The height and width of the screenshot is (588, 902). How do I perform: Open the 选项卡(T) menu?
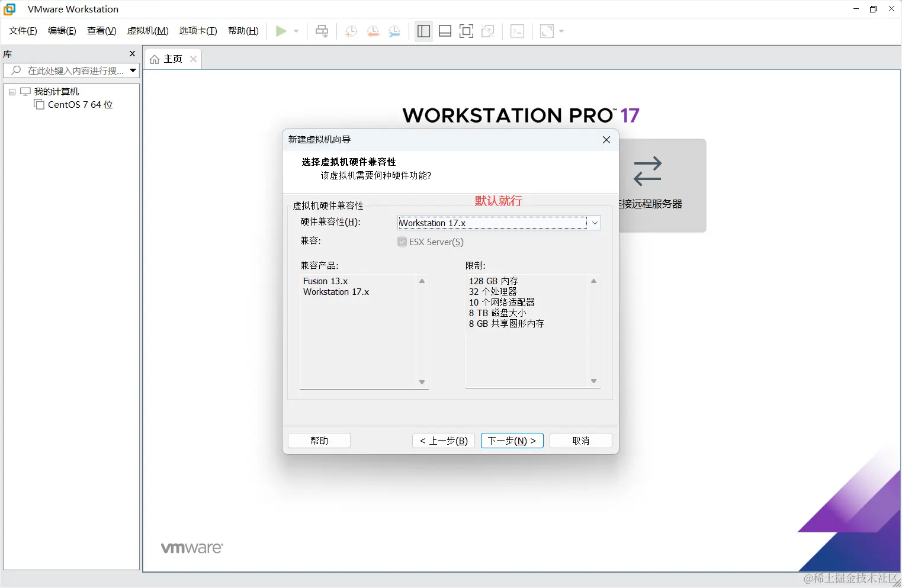tap(198, 31)
